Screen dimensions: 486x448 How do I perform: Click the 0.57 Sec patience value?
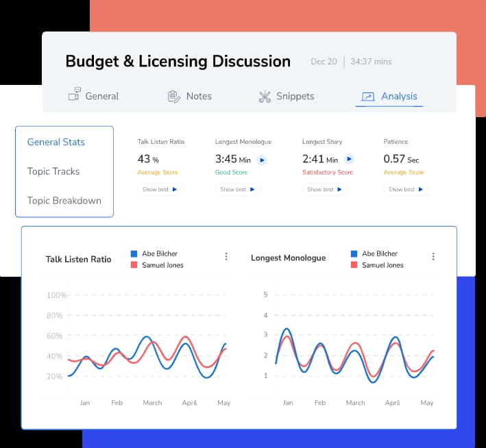[x=401, y=159]
